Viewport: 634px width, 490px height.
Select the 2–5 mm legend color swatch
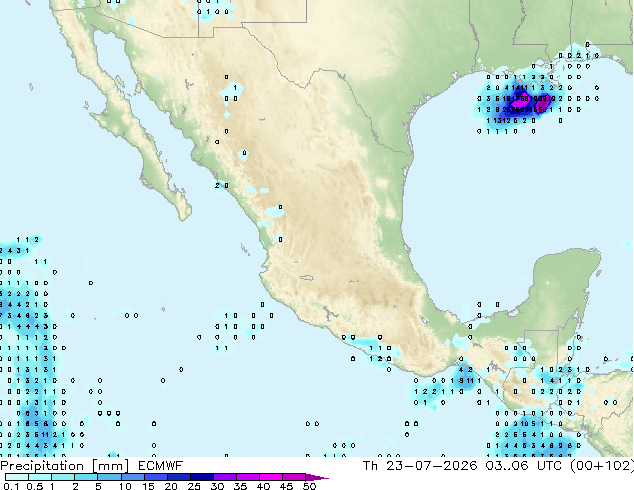pyautogui.click(x=86, y=477)
